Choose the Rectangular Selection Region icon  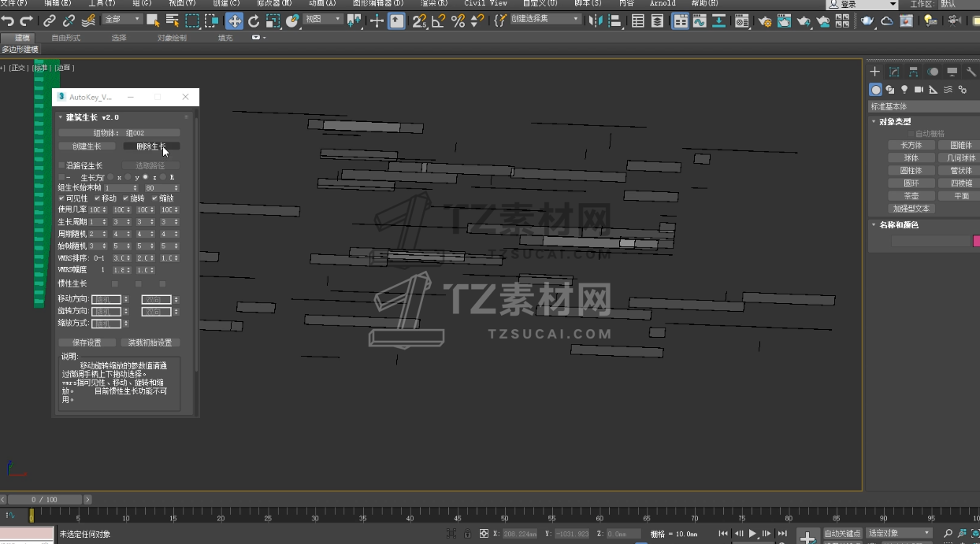coord(192,20)
